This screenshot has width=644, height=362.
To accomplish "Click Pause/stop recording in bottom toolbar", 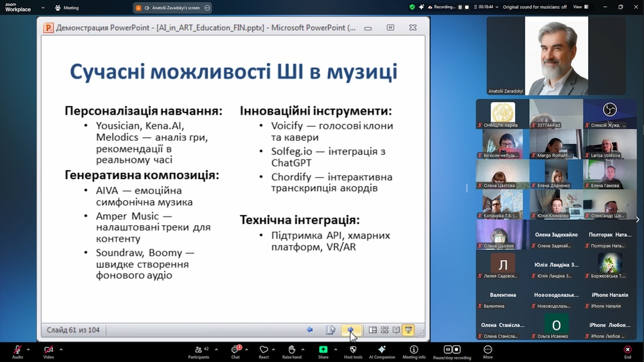I will pos(451,352).
